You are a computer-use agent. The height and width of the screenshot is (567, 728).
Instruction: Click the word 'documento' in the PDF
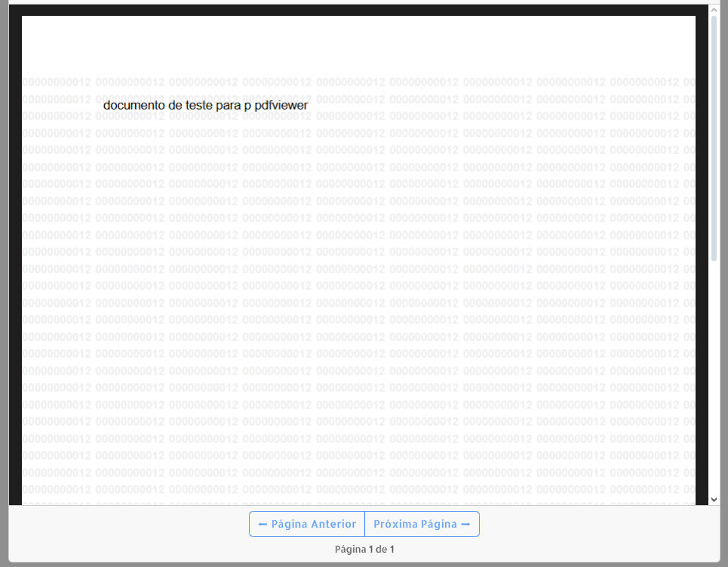coord(134,106)
